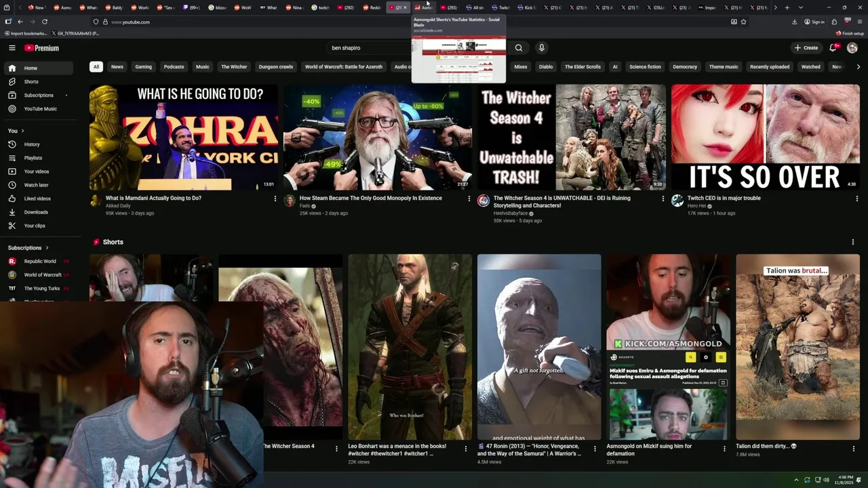Select the Gaming filter chip
This screenshot has height=488, width=868.
pos(143,67)
